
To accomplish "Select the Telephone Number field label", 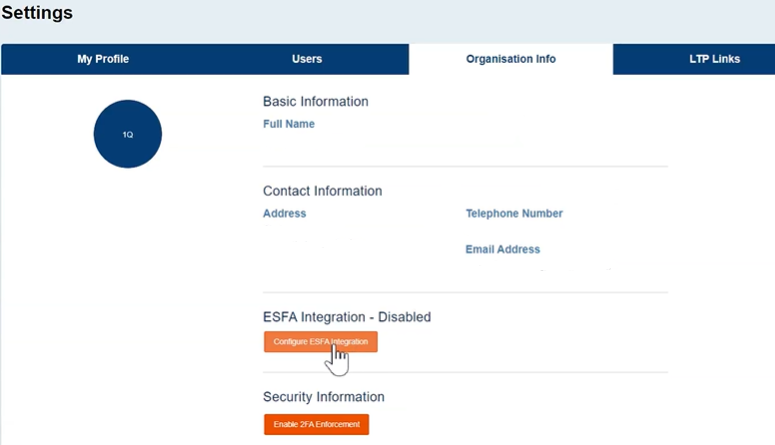I will (x=514, y=213).
